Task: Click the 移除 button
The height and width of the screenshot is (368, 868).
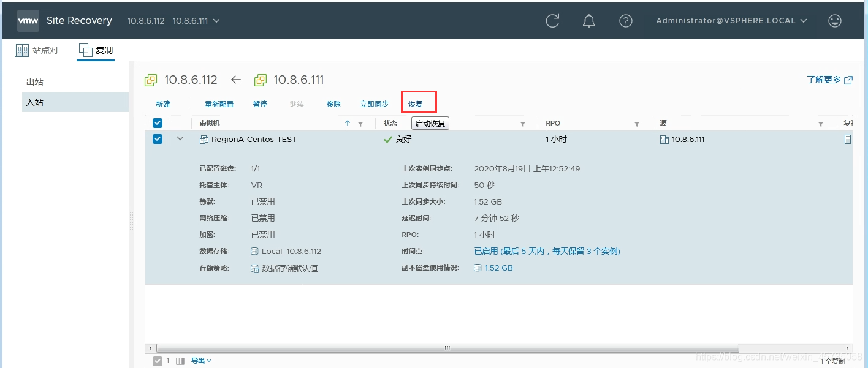Action: (333, 104)
